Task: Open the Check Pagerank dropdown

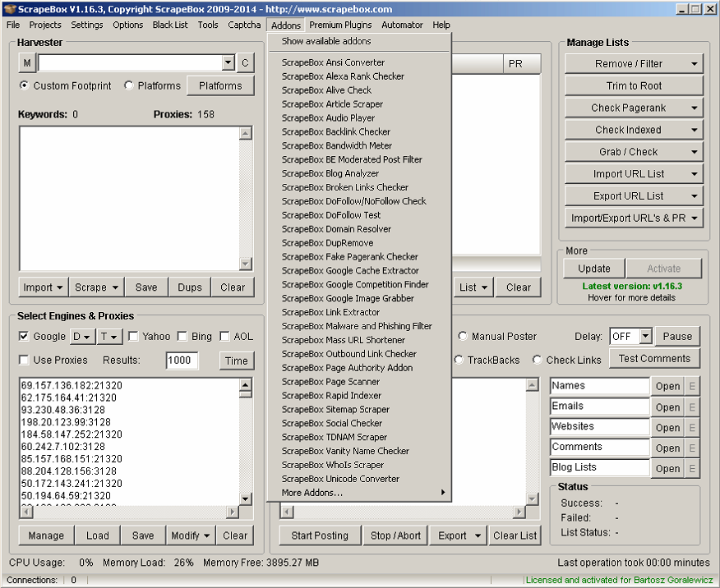Action: point(635,108)
